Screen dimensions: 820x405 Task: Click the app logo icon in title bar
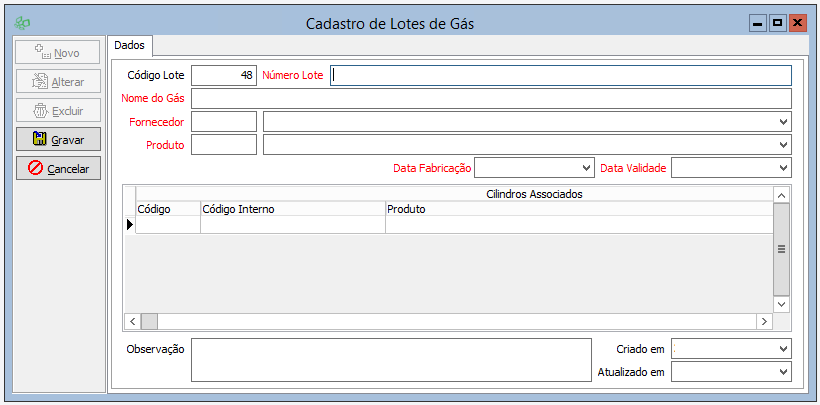21,22
